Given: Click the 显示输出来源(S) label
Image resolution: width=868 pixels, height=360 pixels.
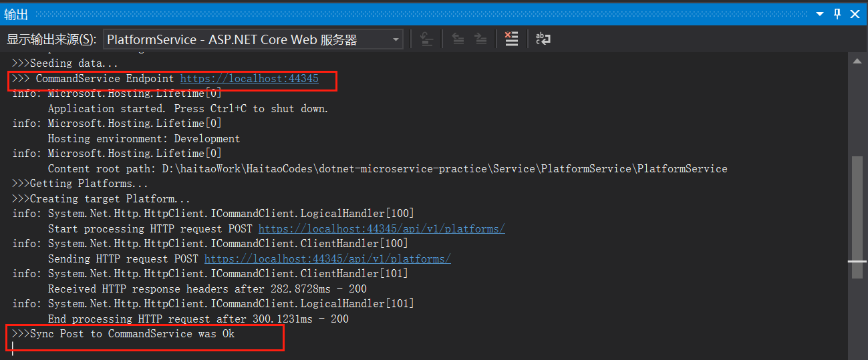Looking at the screenshot, I should [51, 39].
